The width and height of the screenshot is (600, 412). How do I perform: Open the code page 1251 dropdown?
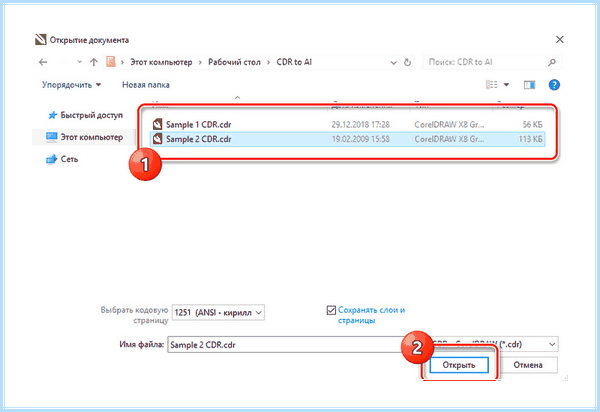click(218, 313)
